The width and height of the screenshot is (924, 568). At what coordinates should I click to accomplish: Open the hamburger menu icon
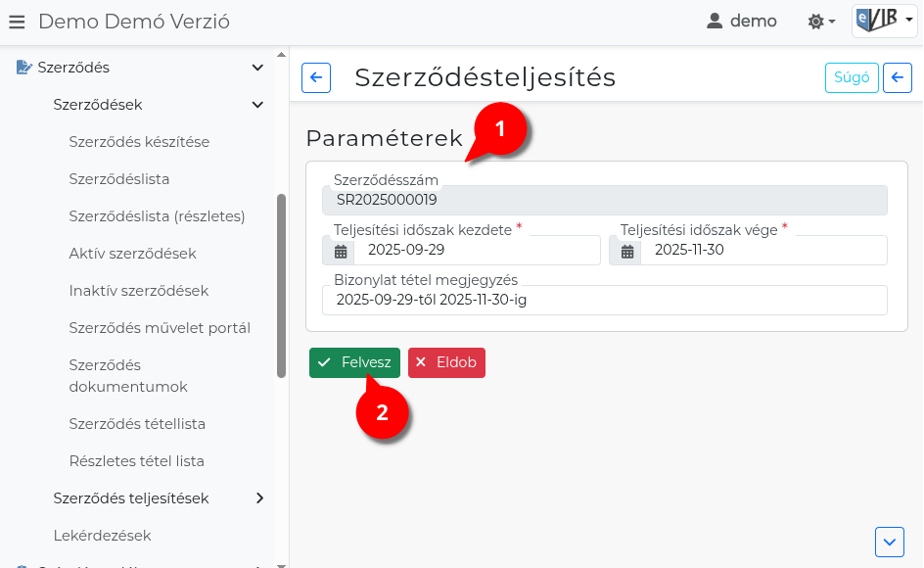tap(17, 22)
